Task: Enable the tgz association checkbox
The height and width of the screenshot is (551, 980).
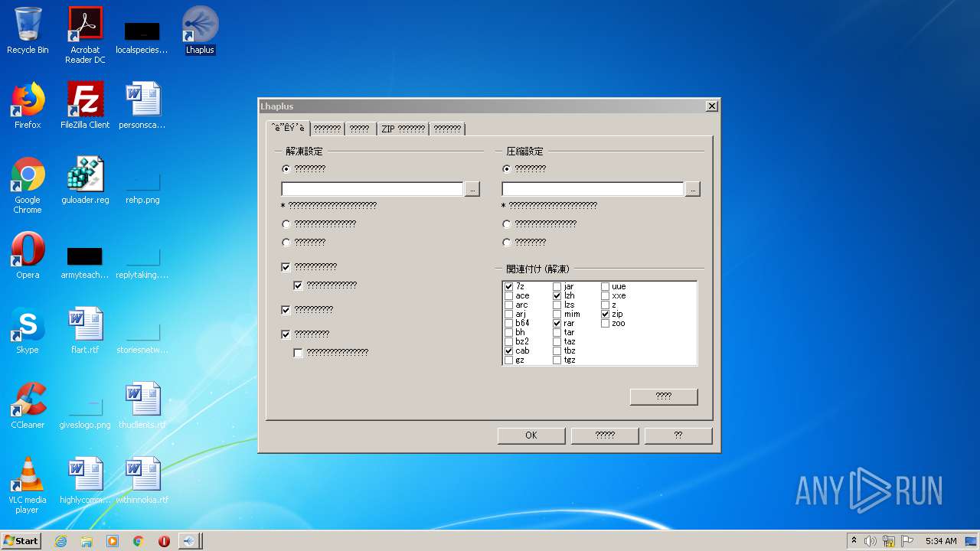Action: (x=557, y=360)
